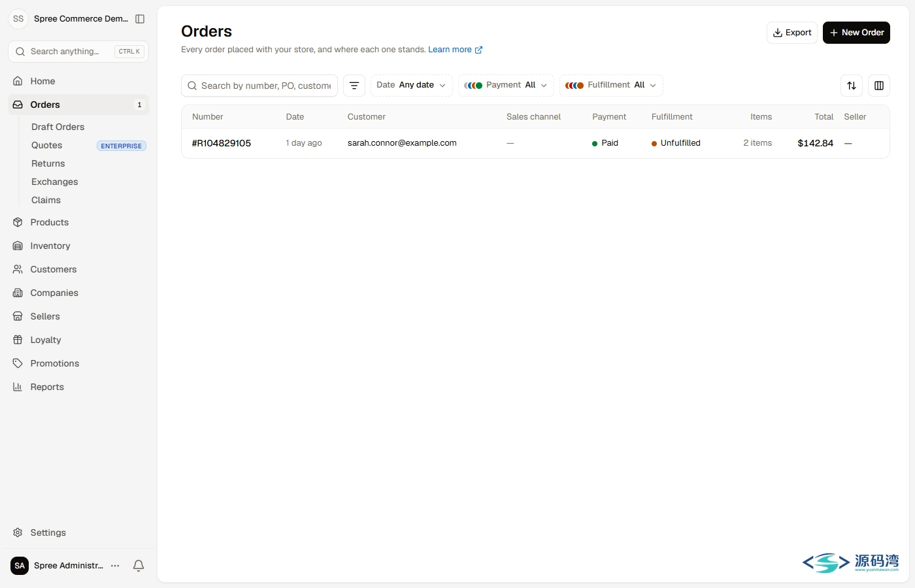915x588 pixels.
Task: Click the SS store avatar
Action: click(x=18, y=19)
